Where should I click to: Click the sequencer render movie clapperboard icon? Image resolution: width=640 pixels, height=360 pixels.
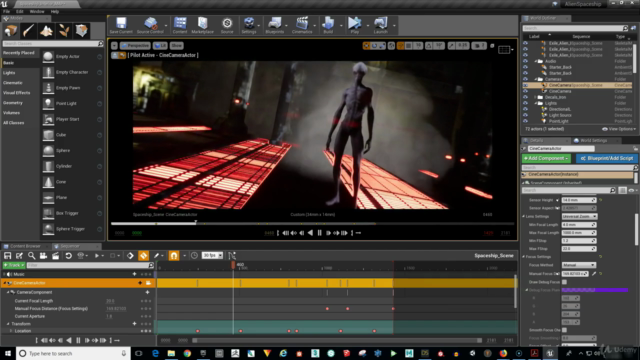(56, 256)
